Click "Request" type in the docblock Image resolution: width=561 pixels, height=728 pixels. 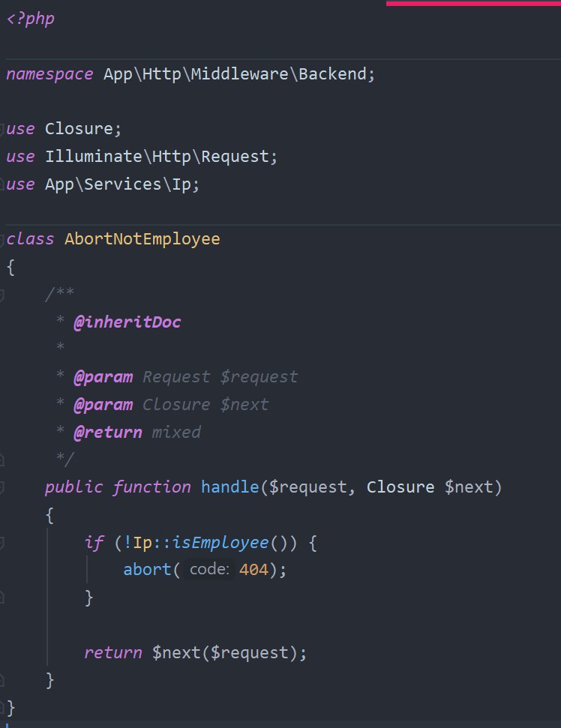(x=176, y=377)
